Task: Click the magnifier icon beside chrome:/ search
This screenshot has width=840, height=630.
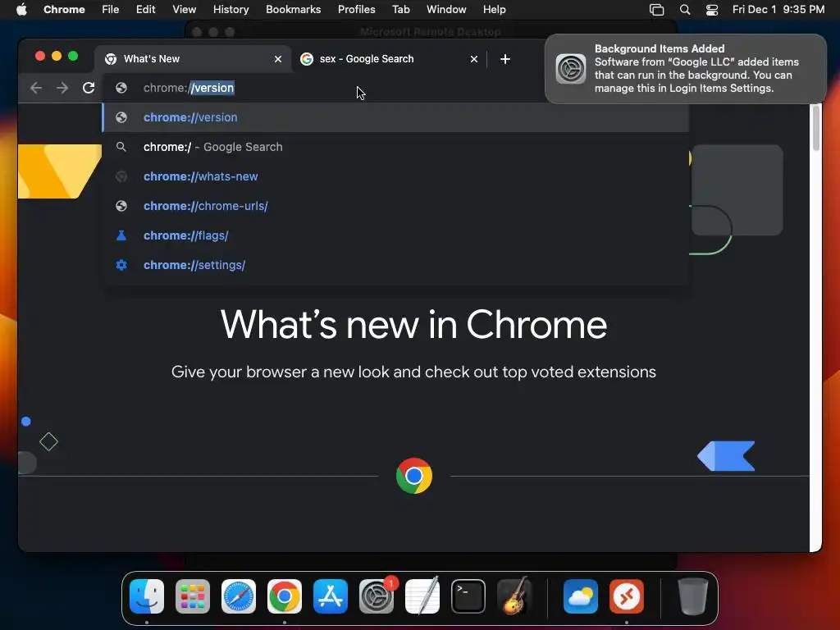Action: (x=121, y=147)
